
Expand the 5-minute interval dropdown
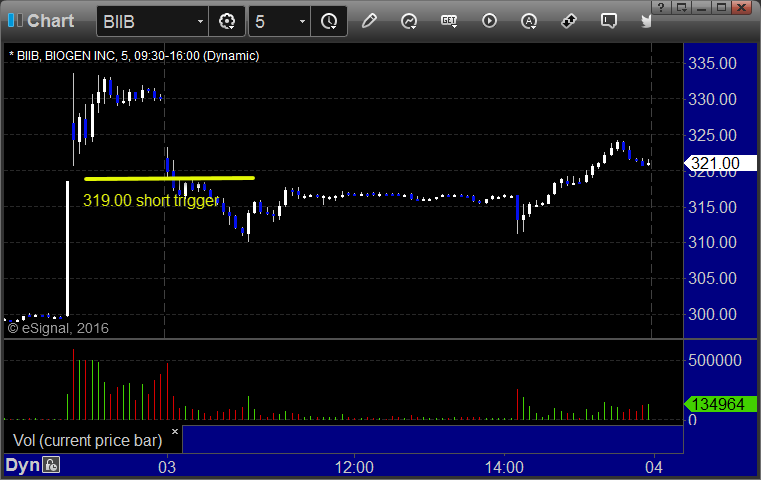coord(302,21)
